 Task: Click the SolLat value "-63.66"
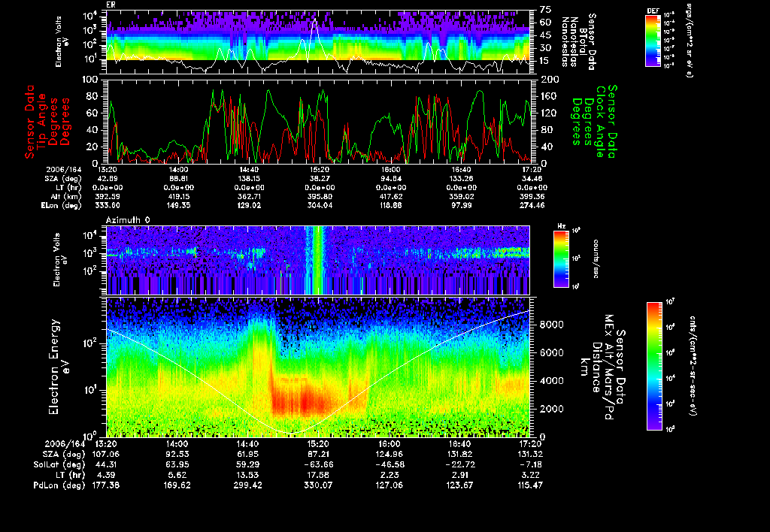coord(318,464)
